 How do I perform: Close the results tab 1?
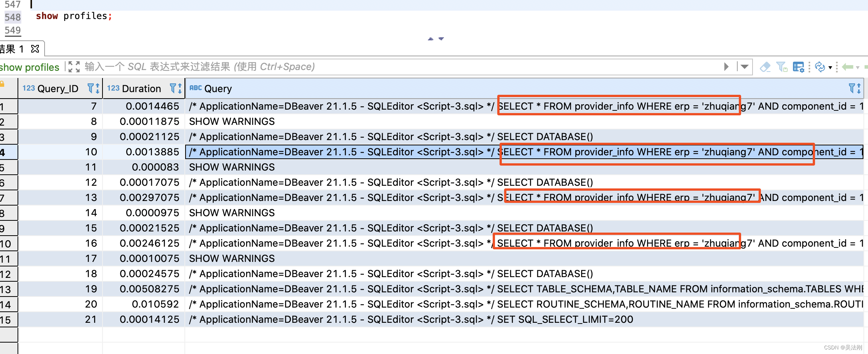(x=35, y=49)
